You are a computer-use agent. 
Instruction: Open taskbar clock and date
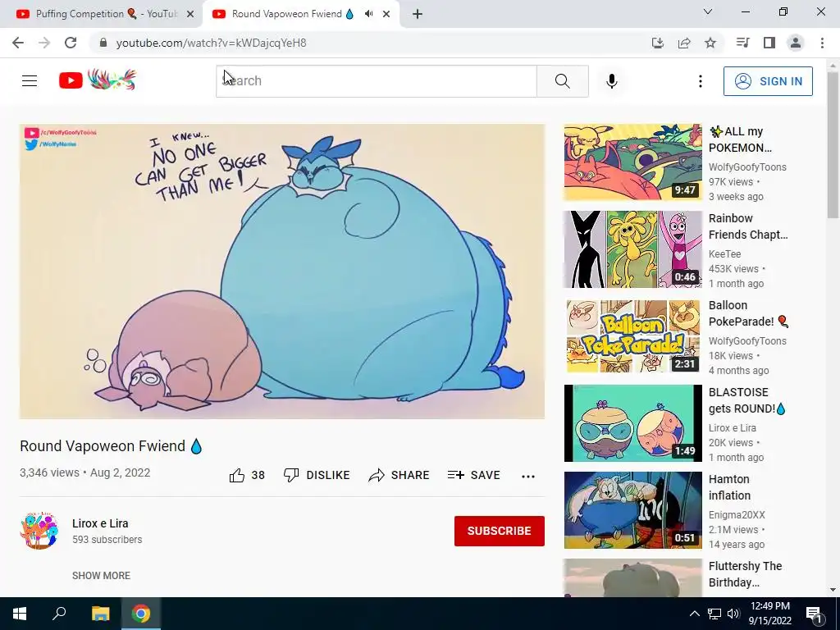(x=769, y=614)
